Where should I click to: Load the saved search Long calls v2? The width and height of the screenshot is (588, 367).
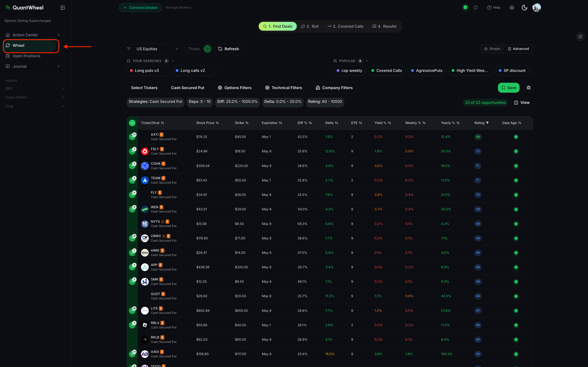coord(194,70)
